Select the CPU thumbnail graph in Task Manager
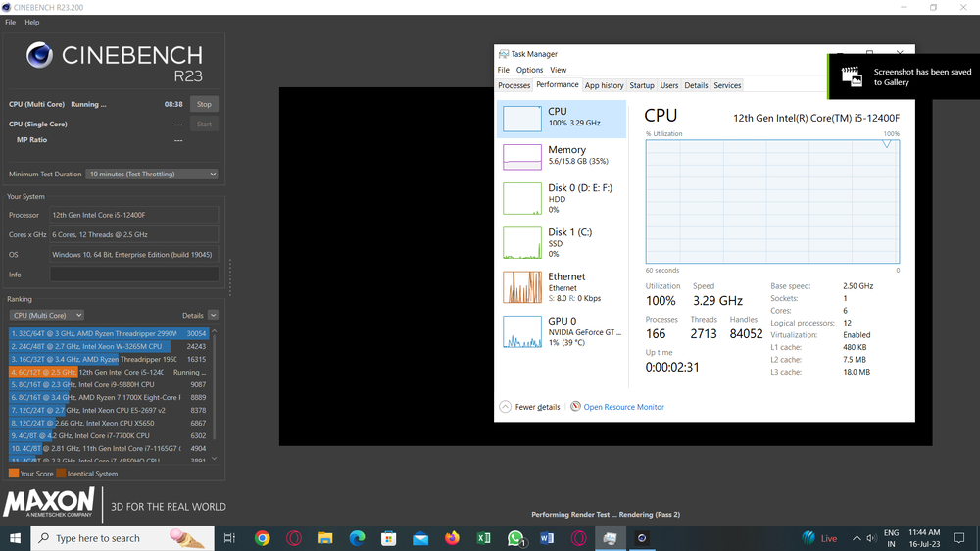This screenshot has width=980, height=551. (x=522, y=119)
